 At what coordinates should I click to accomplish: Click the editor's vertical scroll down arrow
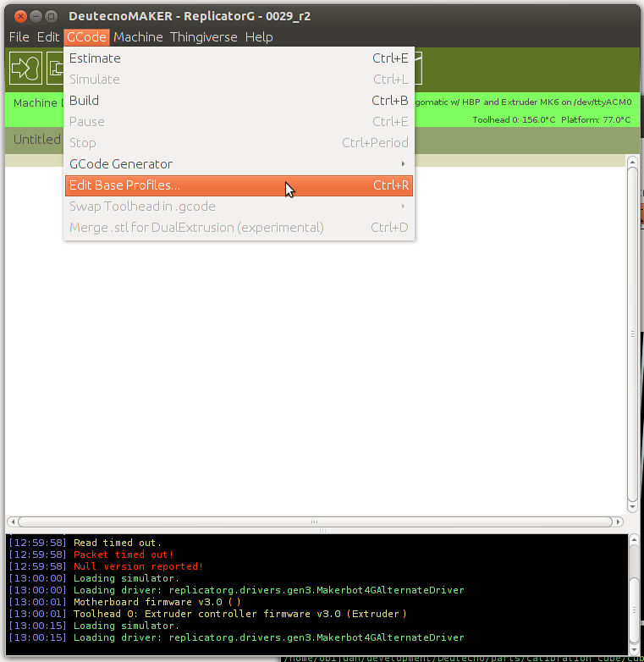632,506
